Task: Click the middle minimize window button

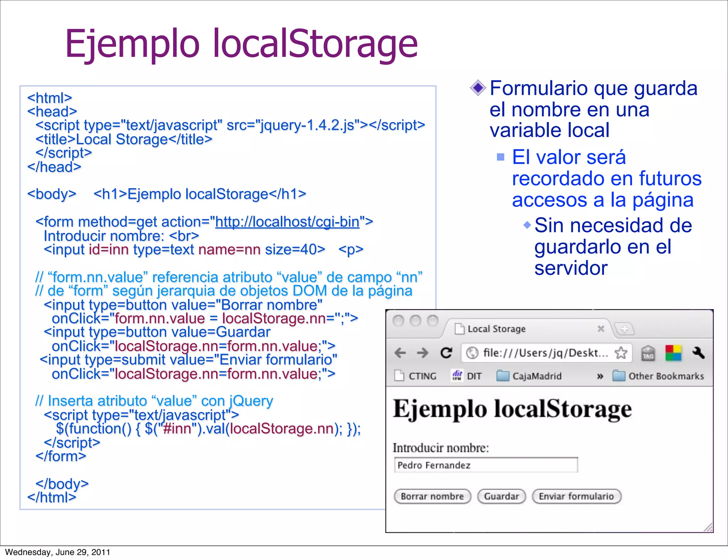Action: pos(415,321)
